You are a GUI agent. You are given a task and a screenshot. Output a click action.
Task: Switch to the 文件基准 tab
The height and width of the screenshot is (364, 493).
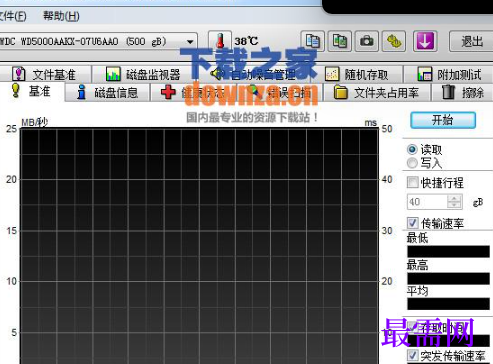pos(45,74)
